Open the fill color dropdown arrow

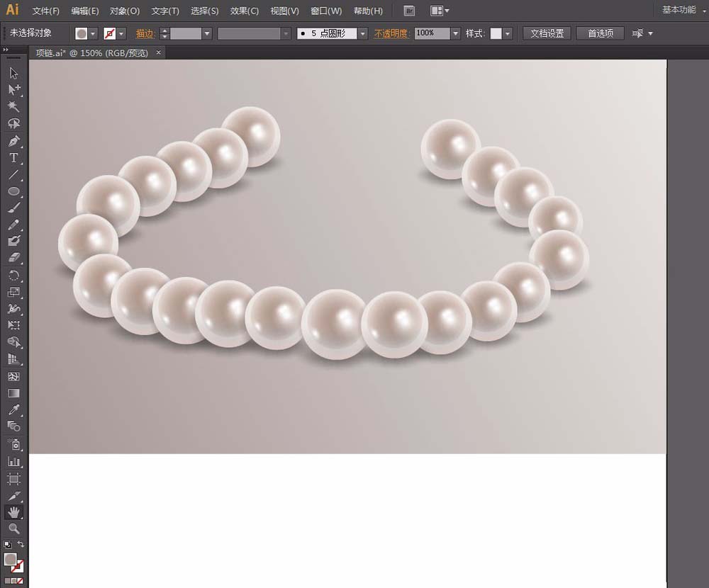(93, 33)
